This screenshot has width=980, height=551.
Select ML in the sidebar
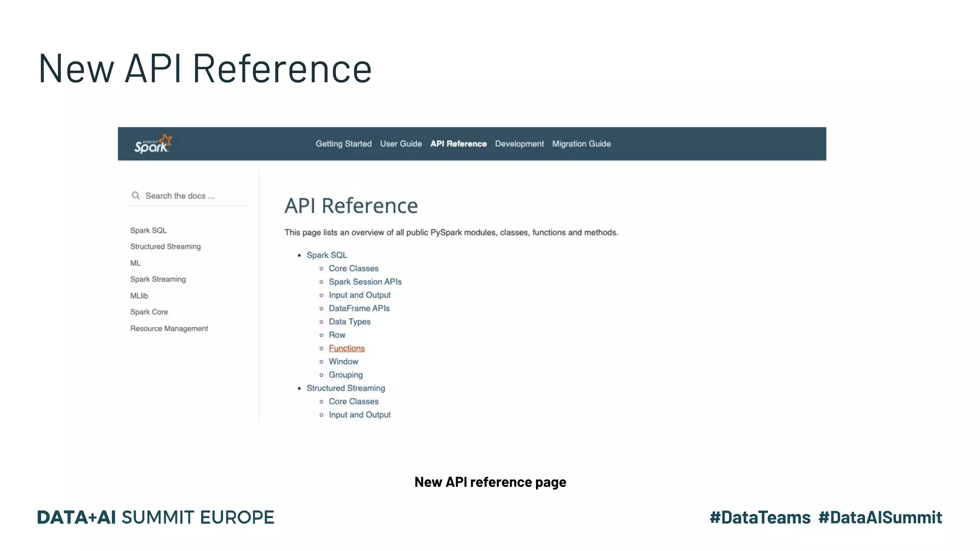pyautogui.click(x=135, y=263)
